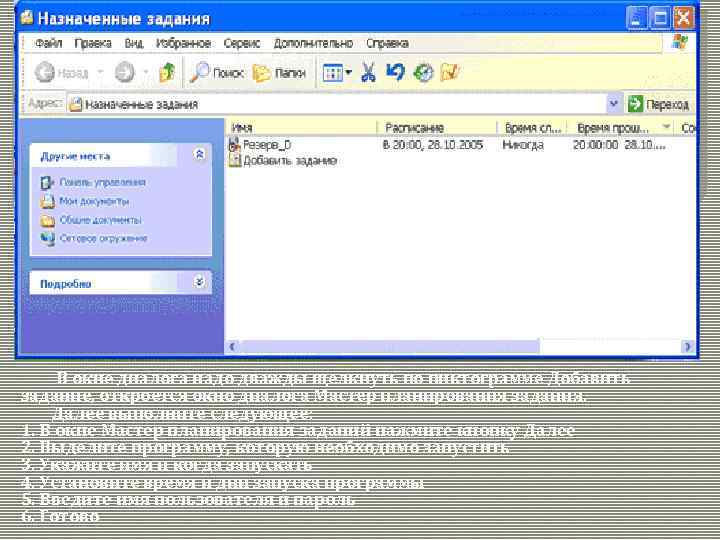
Task: Open the Back button history dropdown
Action: (100, 73)
